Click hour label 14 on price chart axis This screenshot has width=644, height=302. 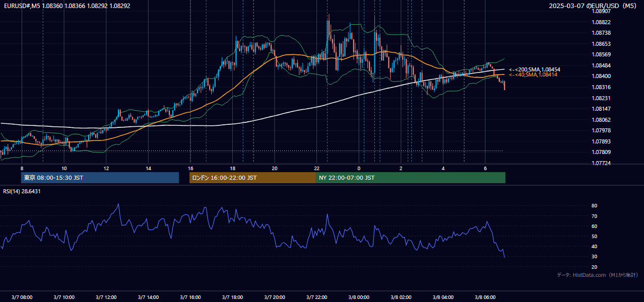click(x=148, y=168)
